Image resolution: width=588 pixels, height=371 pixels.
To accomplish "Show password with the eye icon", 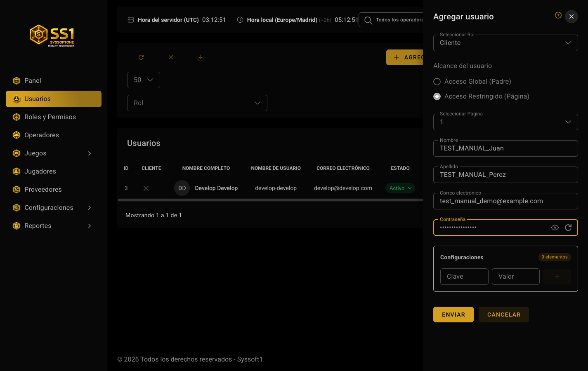I will 555,228.
